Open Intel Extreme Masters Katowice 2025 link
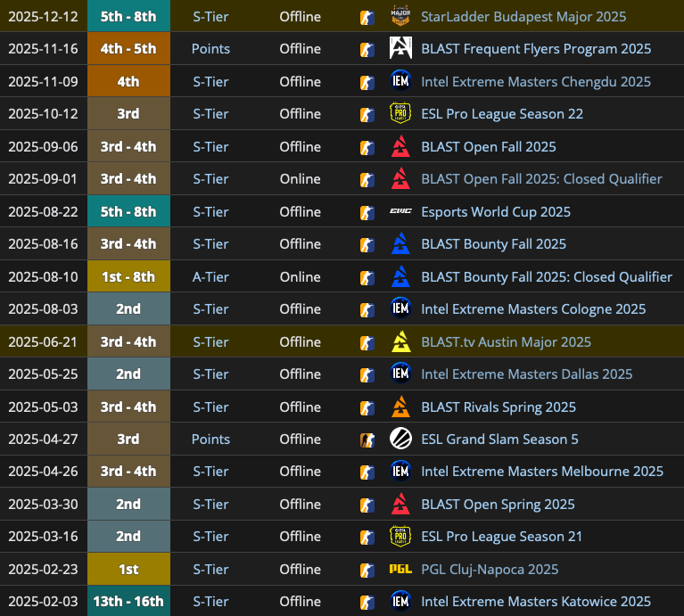Viewport: 684px width, 616px height. pyautogui.click(x=536, y=602)
